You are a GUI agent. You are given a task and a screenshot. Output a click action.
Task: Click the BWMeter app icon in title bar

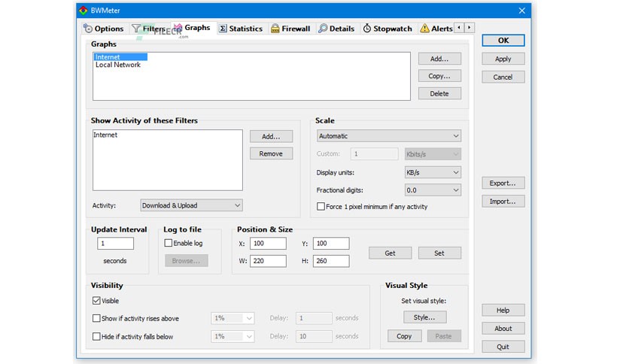point(83,11)
